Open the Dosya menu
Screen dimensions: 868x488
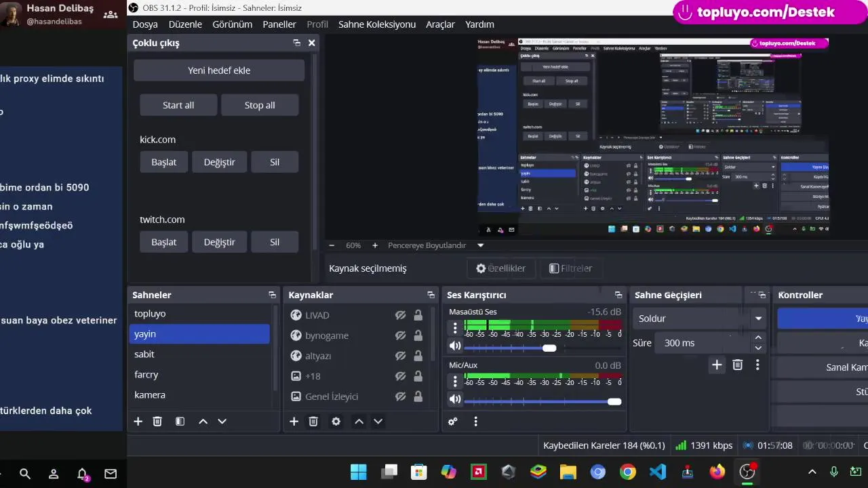tap(145, 24)
